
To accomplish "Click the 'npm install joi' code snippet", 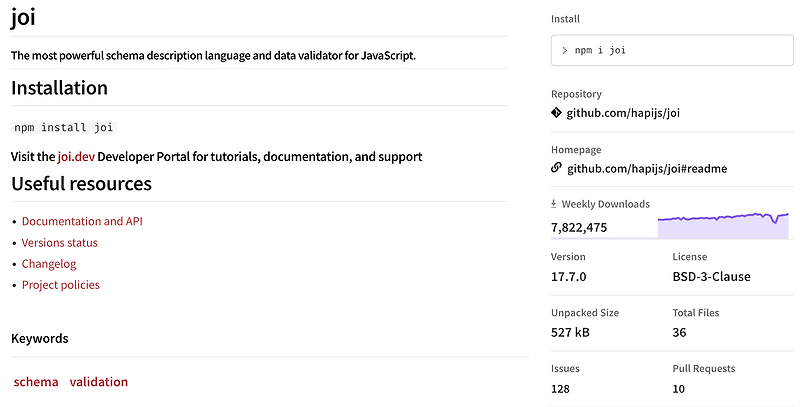I will (65, 127).
